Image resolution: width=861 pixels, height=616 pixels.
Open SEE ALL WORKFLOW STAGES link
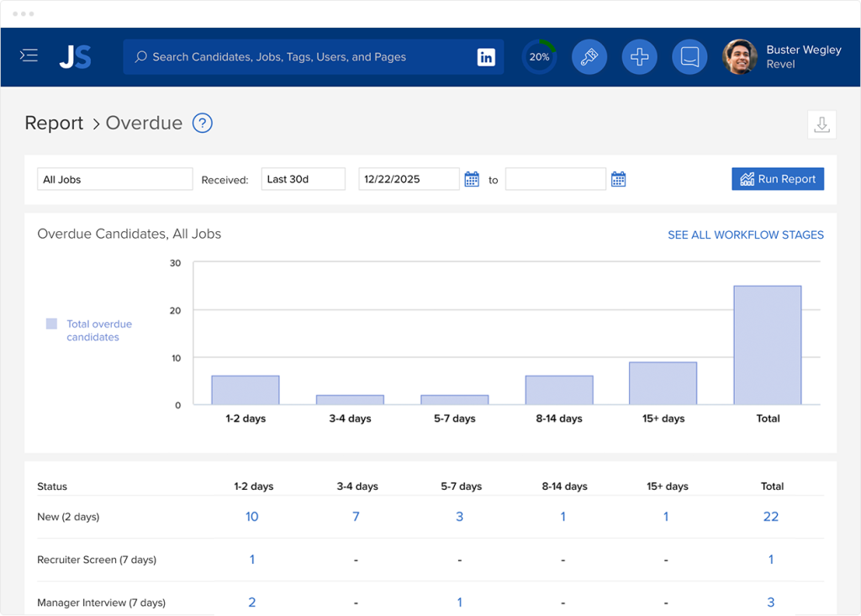(745, 234)
